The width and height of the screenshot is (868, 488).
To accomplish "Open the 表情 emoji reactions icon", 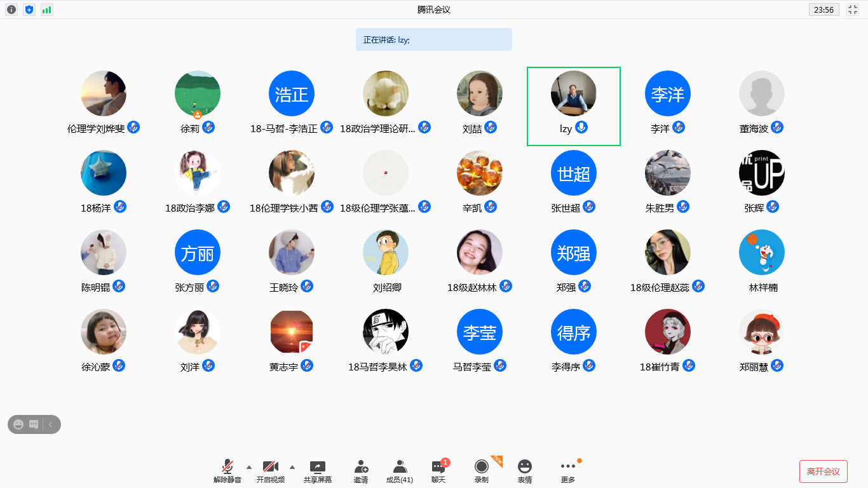I will click(x=524, y=471).
